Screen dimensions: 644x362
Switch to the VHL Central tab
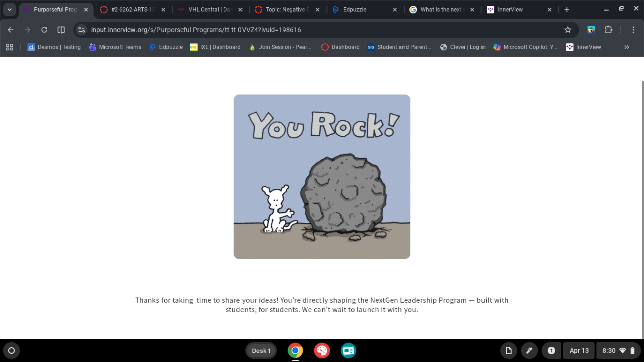[210, 10]
